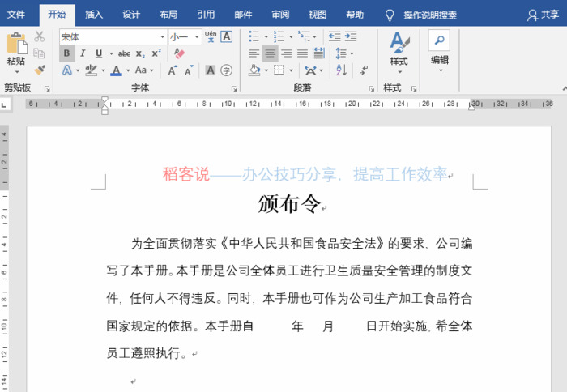Apply subscript formatting
This screenshot has width=567, height=392.
pyautogui.click(x=140, y=53)
